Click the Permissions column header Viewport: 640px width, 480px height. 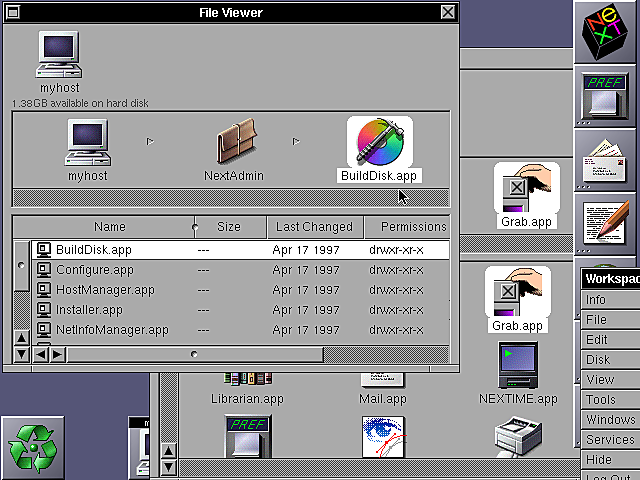point(407,227)
